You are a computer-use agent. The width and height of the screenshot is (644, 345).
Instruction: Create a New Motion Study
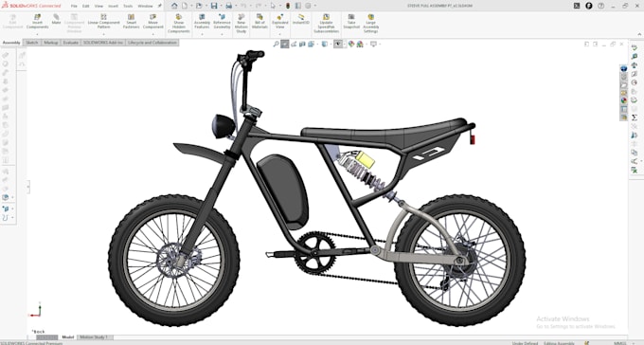(241, 24)
